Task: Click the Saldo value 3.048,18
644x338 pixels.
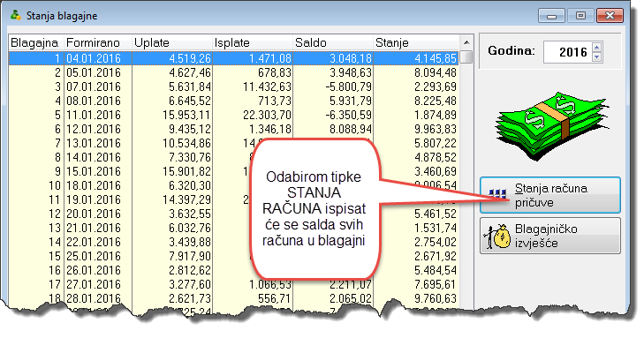Action: coord(351,58)
